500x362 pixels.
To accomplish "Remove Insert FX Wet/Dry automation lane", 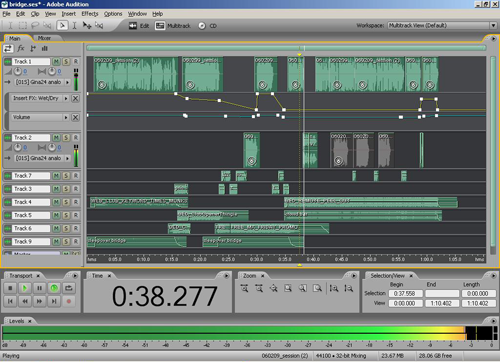I will click(76, 98).
